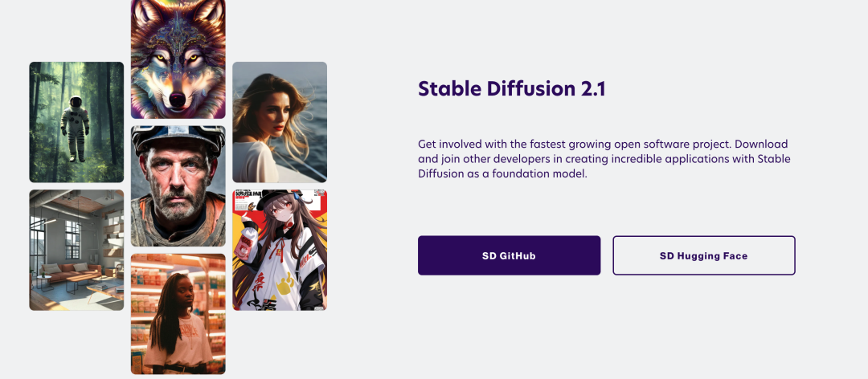868x379 pixels.
Task: View the woman in store aisle photo
Action: tap(178, 314)
